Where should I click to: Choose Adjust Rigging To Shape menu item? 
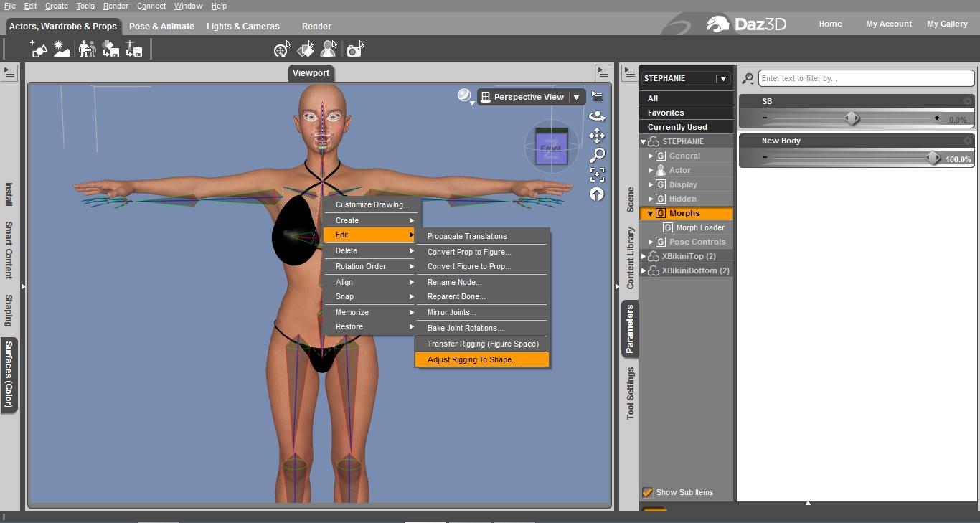(x=482, y=359)
